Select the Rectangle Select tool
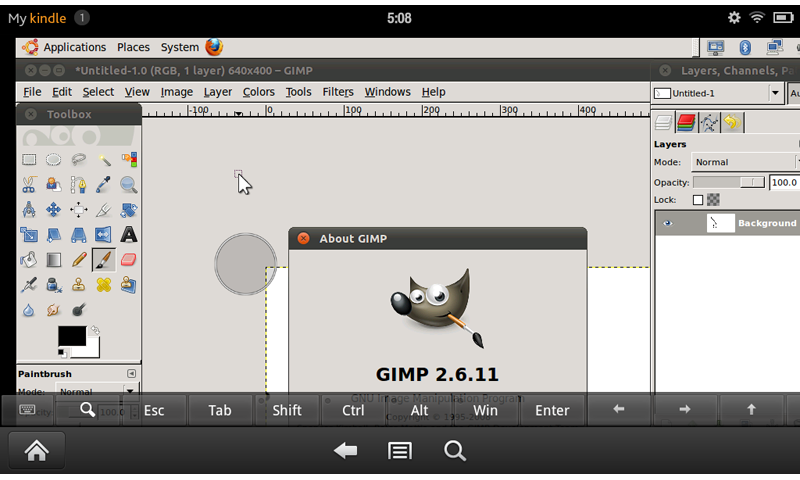800x480 pixels. pos(29,160)
